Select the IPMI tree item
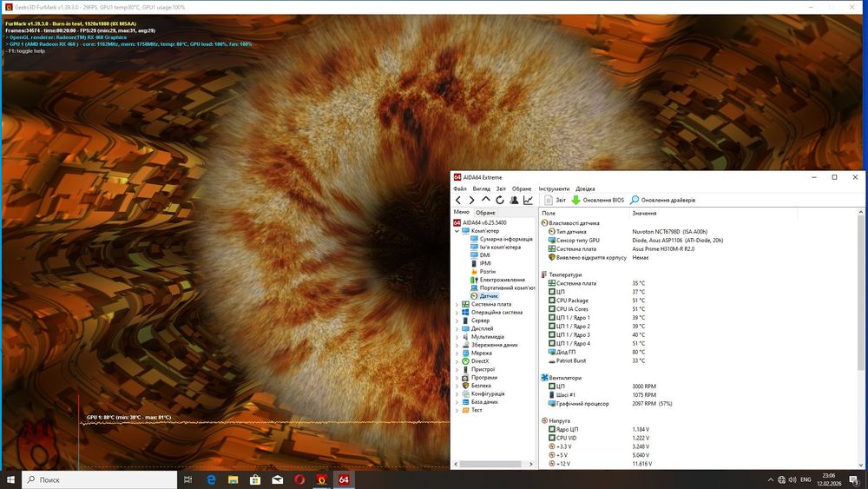 pyautogui.click(x=485, y=263)
